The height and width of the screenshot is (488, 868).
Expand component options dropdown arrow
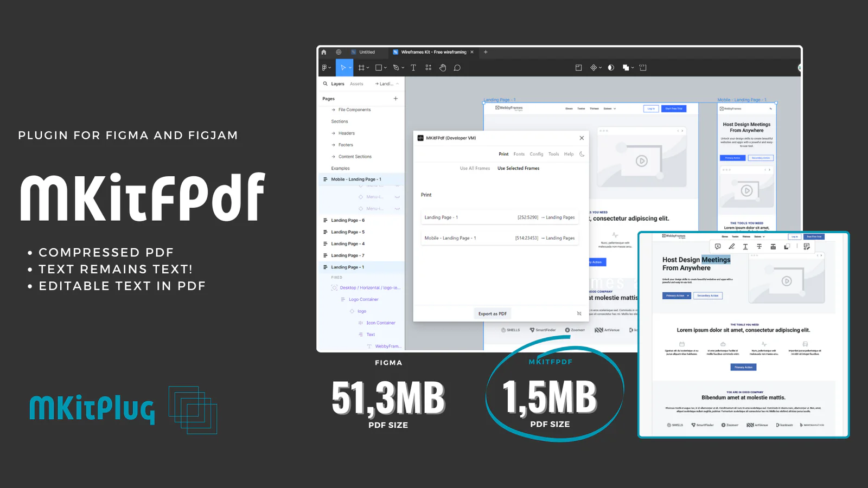(x=601, y=68)
